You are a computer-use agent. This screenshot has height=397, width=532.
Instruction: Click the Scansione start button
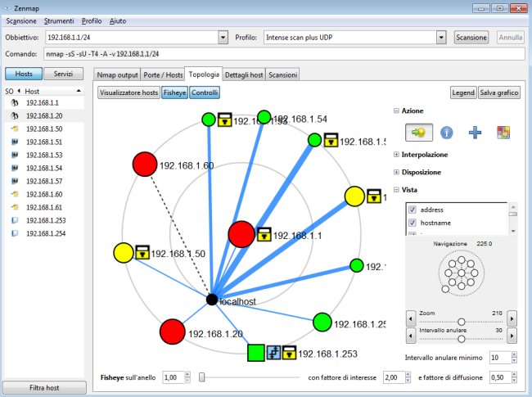[x=471, y=38]
